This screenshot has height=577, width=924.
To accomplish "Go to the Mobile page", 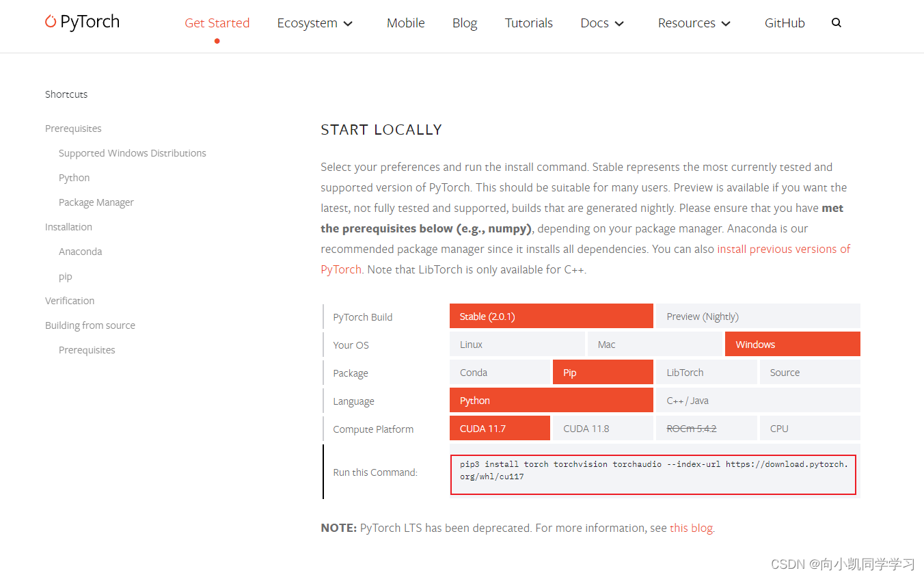I will 406,23.
